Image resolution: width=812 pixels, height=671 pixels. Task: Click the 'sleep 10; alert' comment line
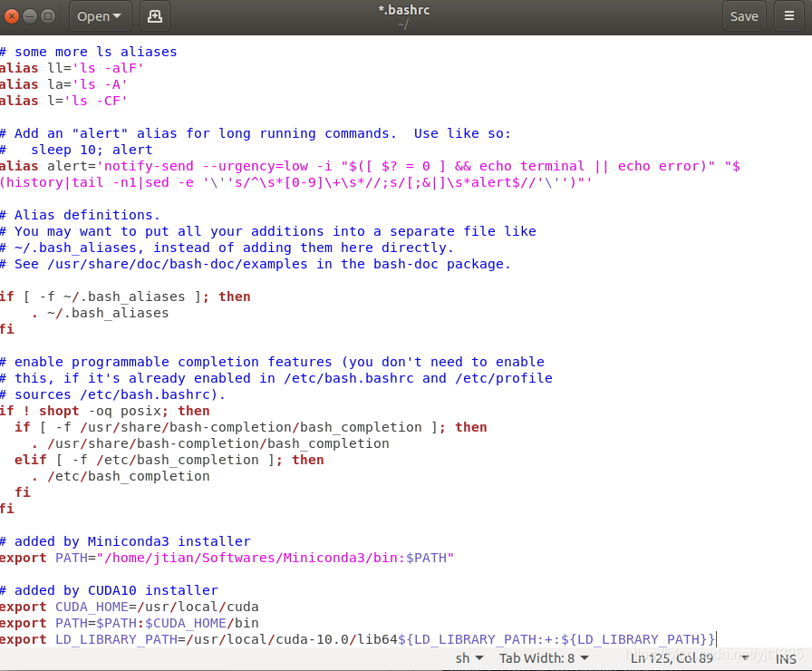point(76,150)
